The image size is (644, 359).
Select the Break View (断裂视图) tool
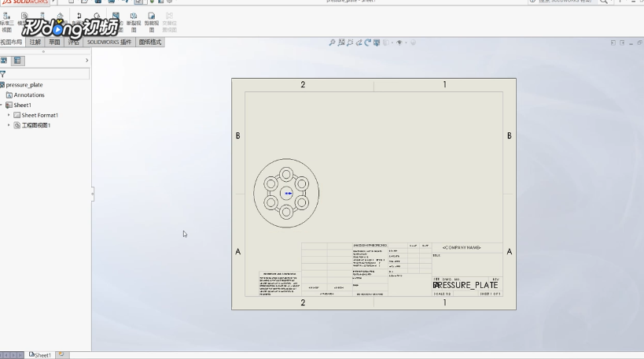pos(134,22)
